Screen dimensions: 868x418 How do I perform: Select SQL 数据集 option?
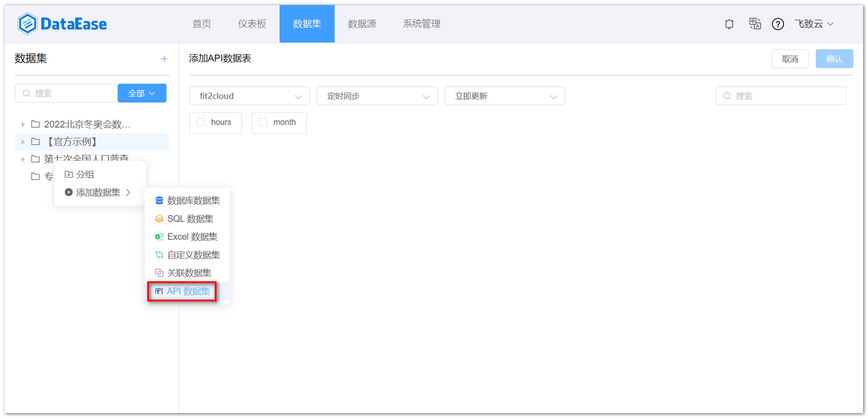pos(190,218)
